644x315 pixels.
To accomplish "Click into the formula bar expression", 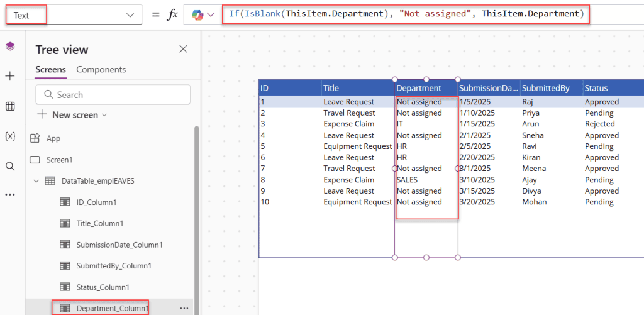I will 406,14.
